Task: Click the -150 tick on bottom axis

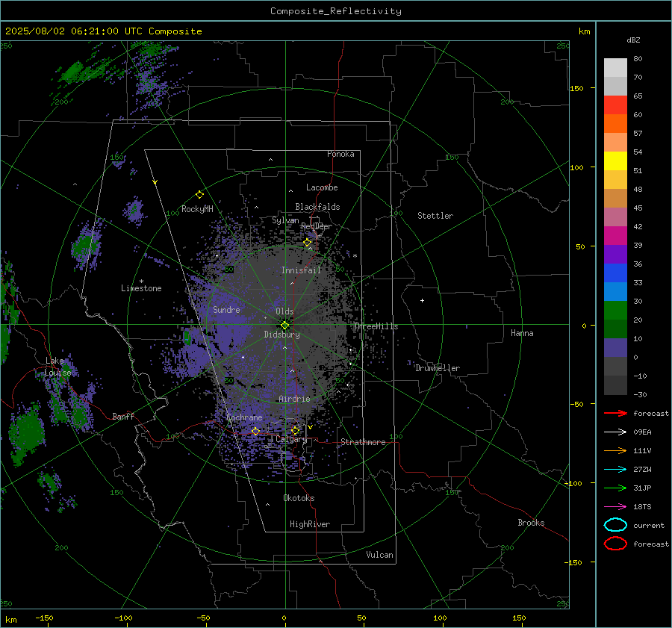Action: pyautogui.click(x=44, y=618)
